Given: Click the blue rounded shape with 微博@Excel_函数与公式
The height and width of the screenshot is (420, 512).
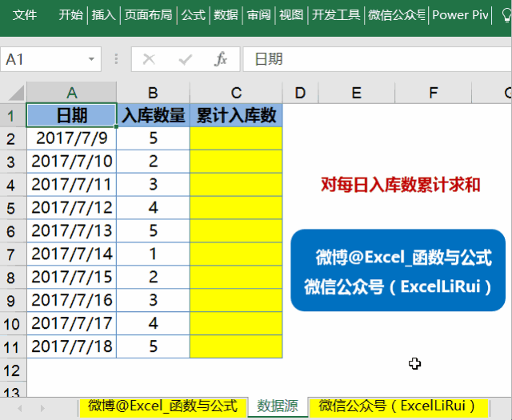Looking at the screenshot, I should tap(398, 270).
